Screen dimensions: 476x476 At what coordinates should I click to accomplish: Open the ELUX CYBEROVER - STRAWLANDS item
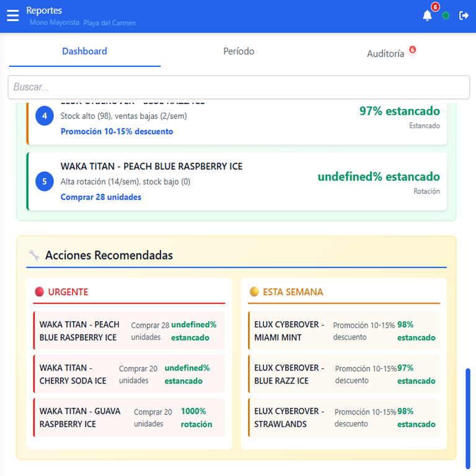[344, 418]
